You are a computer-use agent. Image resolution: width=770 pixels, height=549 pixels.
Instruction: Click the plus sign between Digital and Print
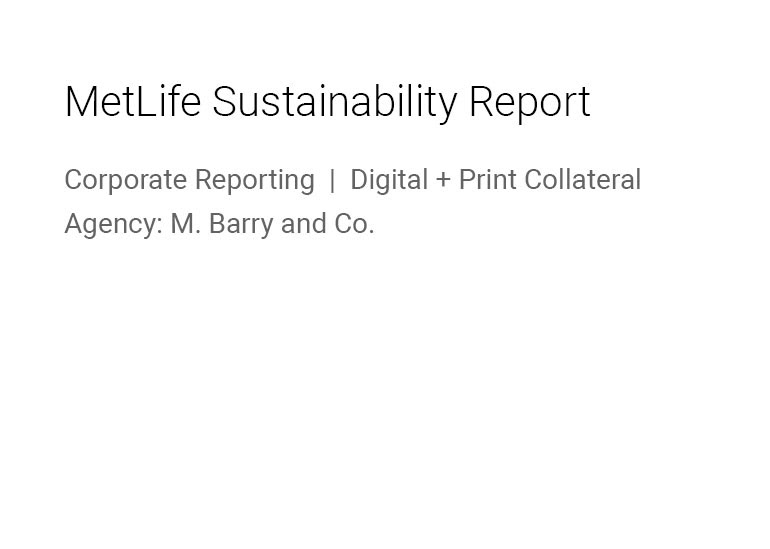pos(443,180)
